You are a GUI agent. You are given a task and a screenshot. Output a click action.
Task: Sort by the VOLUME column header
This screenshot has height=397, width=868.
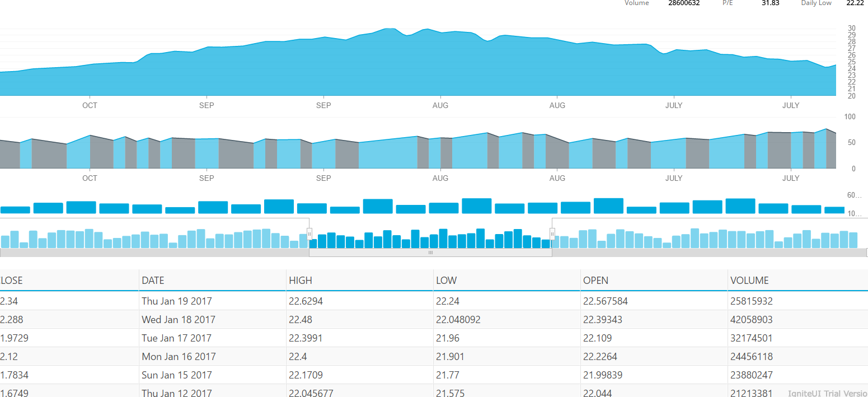pyautogui.click(x=749, y=281)
